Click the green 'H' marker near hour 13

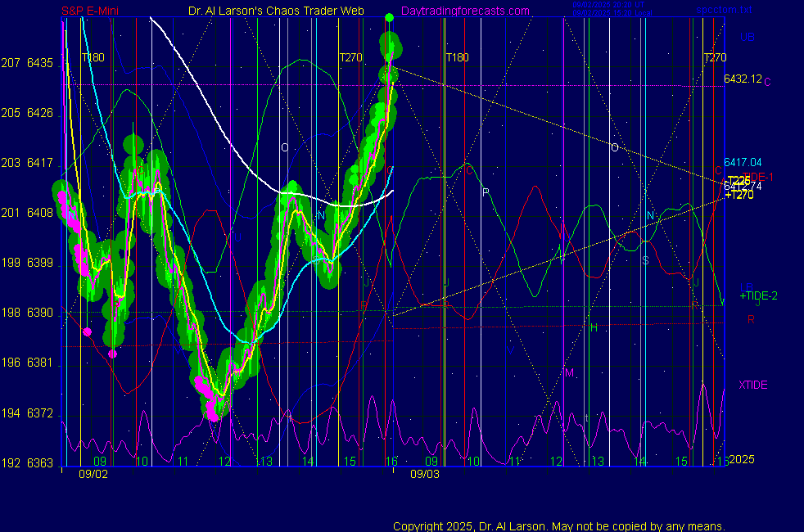594,328
